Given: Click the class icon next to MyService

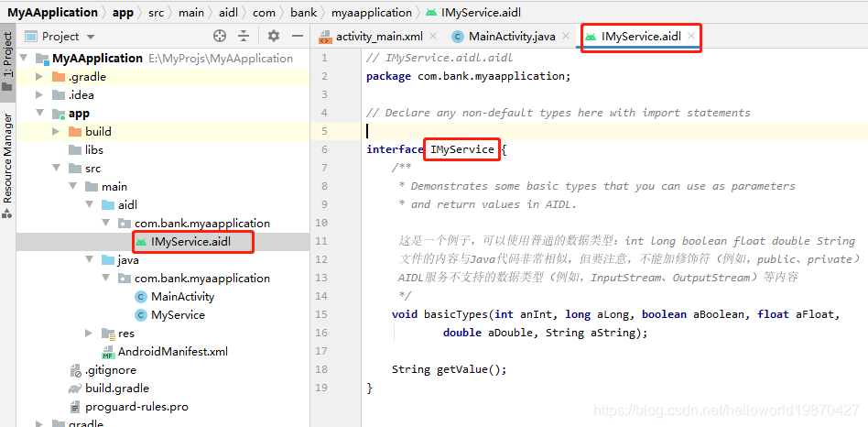Looking at the screenshot, I should coord(141,314).
